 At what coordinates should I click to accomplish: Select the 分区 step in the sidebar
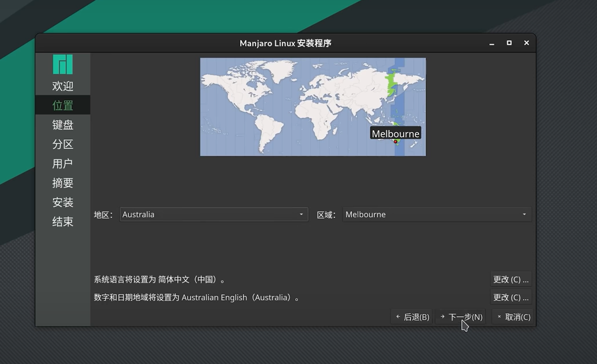coord(62,144)
